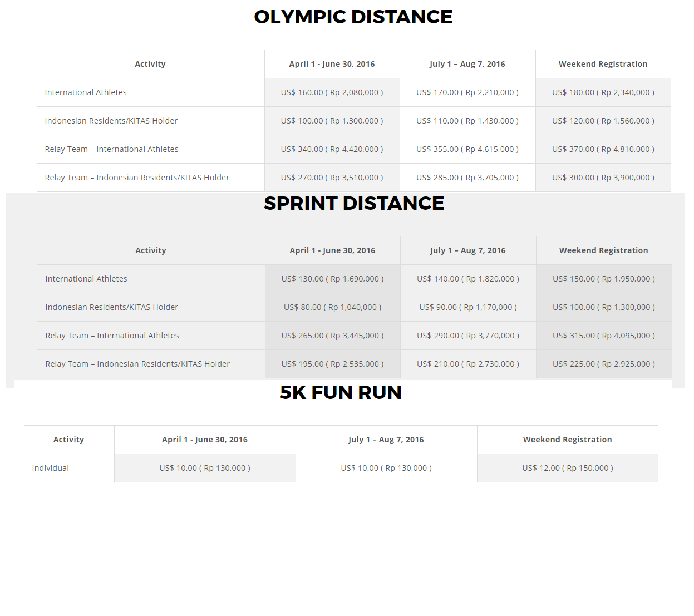The height and width of the screenshot is (616, 694).
Task: Click International Athletes row in Olympic table
Action: [x=86, y=92]
